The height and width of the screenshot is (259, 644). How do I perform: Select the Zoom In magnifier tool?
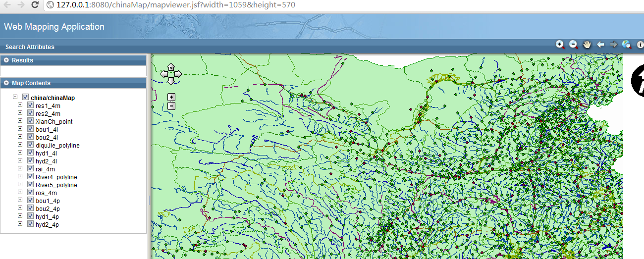(560, 45)
